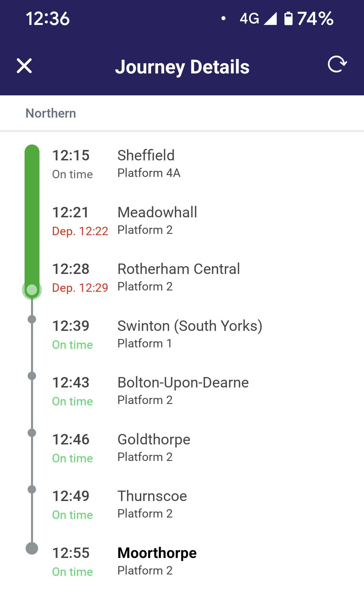The height and width of the screenshot is (592, 364).
Task: Tap the Swinton stop dot marker
Action: [x=32, y=319]
